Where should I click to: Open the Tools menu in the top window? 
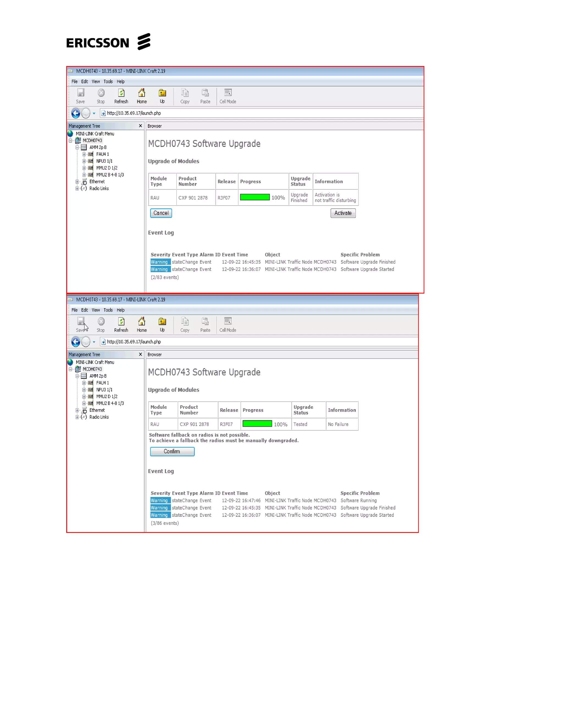click(x=108, y=82)
